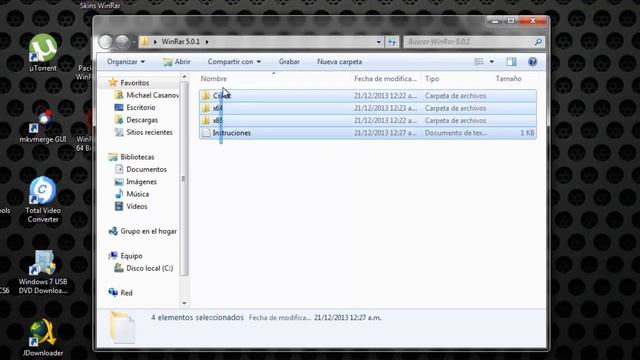Click the refresh button beside address bar

392,42
